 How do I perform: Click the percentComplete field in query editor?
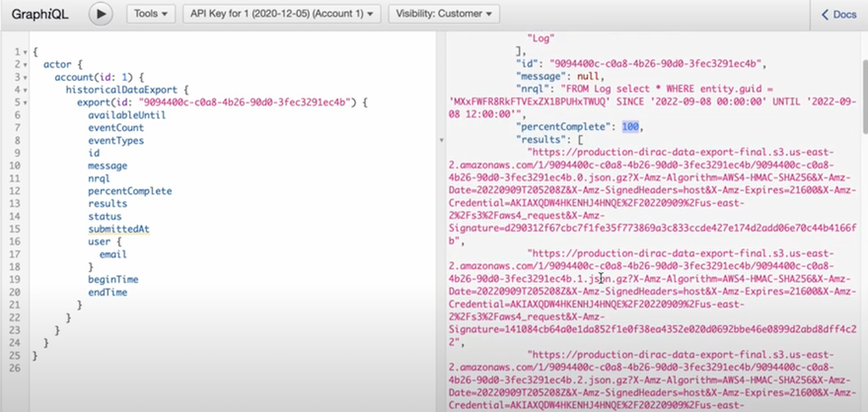coord(129,191)
